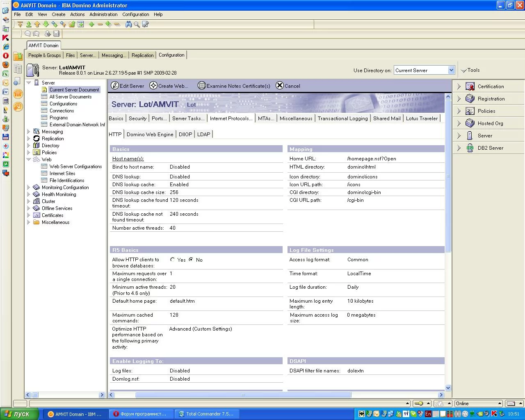This screenshot has width=525, height=420.
Task: Click the Create Web icon
Action: pyautogui.click(x=153, y=86)
